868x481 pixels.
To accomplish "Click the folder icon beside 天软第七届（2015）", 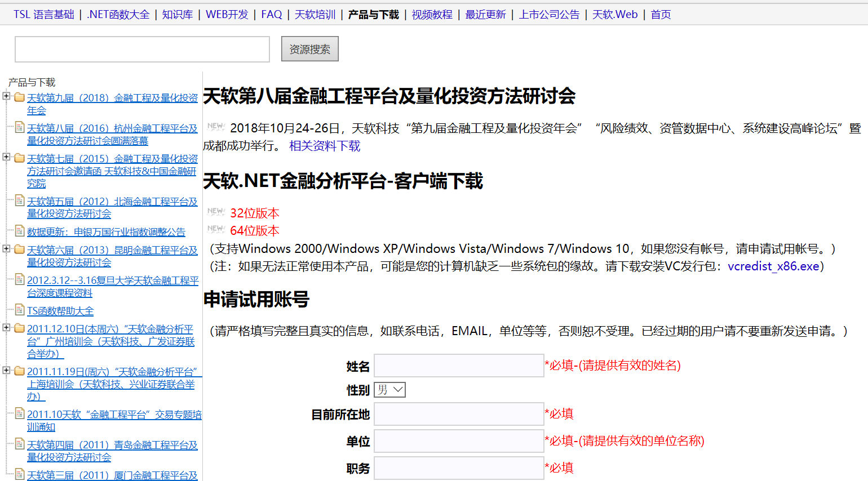I will point(20,158).
